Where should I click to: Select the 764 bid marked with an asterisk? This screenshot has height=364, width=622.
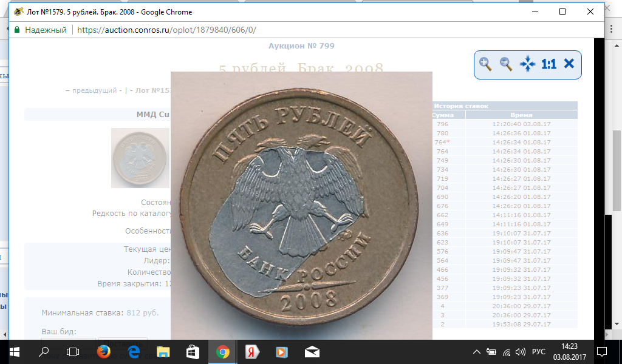click(x=442, y=142)
